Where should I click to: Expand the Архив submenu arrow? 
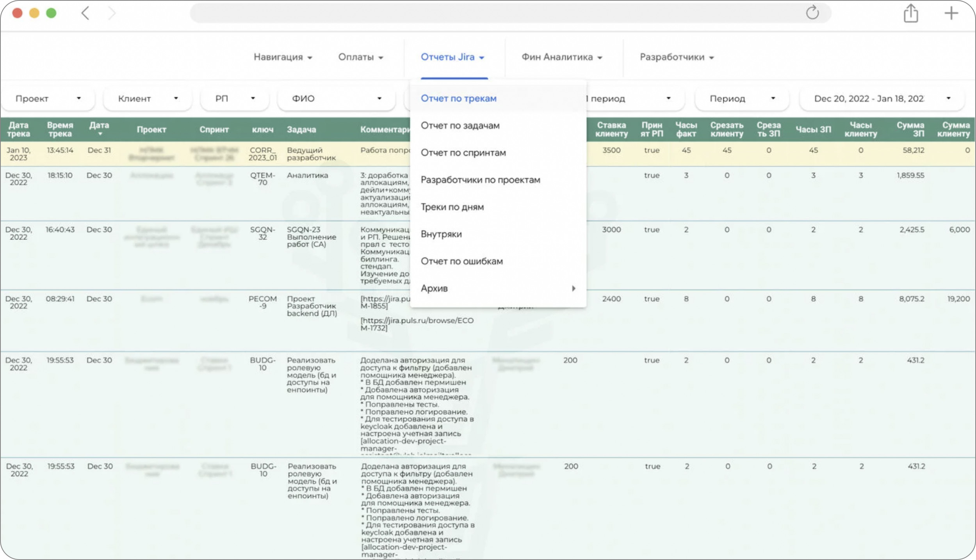click(573, 288)
